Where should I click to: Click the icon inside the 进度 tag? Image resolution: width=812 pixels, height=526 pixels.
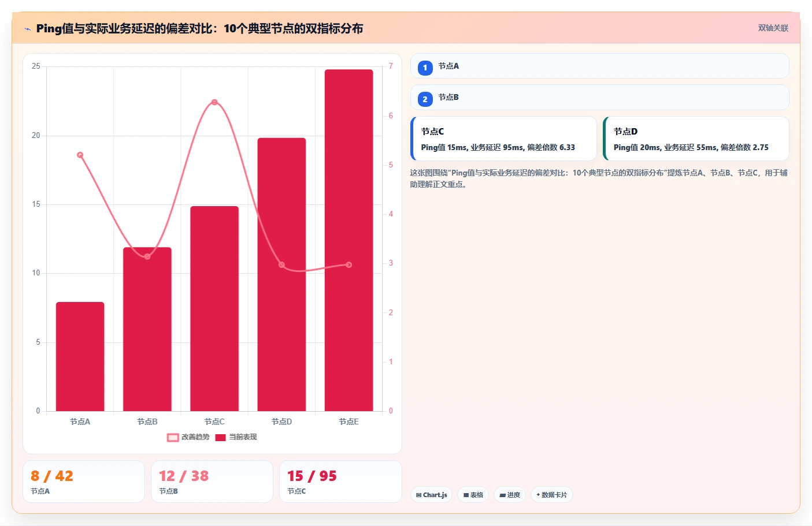[502, 495]
